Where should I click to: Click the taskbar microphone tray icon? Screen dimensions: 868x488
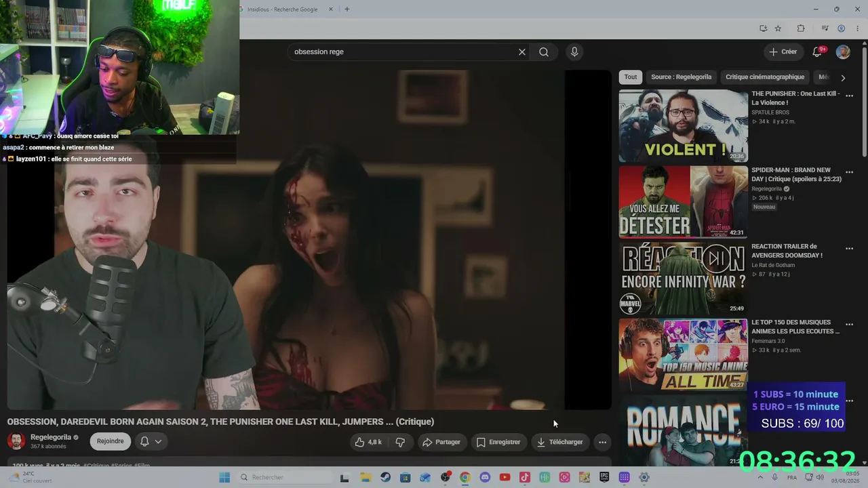click(x=775, y=477)
